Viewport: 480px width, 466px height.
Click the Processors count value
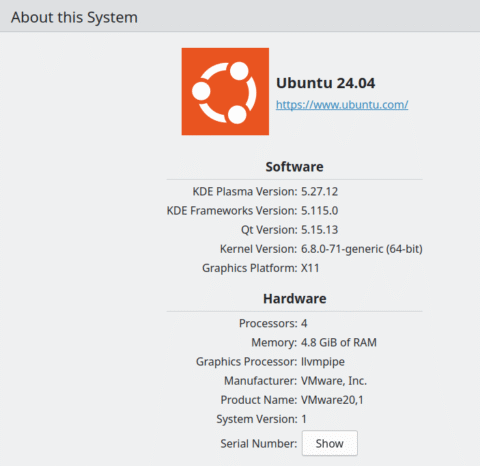(x=304, y=323)
